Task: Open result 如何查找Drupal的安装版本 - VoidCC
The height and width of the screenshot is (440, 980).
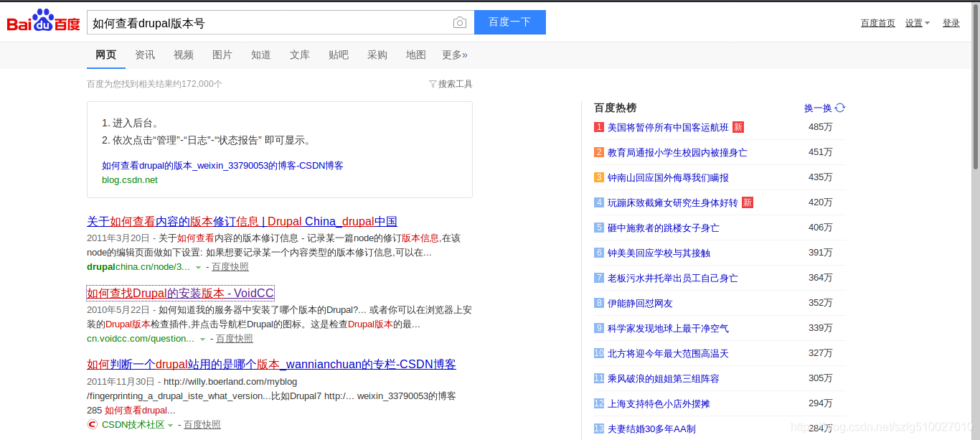Action: coord(180,293)
